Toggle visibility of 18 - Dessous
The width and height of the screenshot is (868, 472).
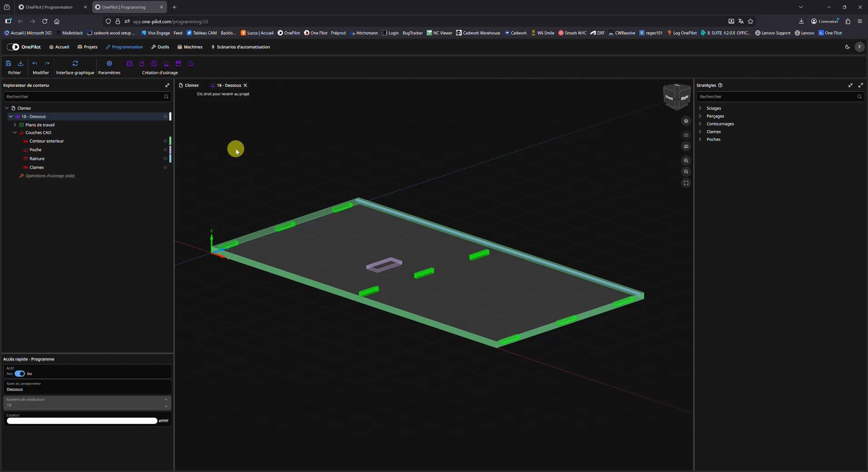tap(165, 117)
